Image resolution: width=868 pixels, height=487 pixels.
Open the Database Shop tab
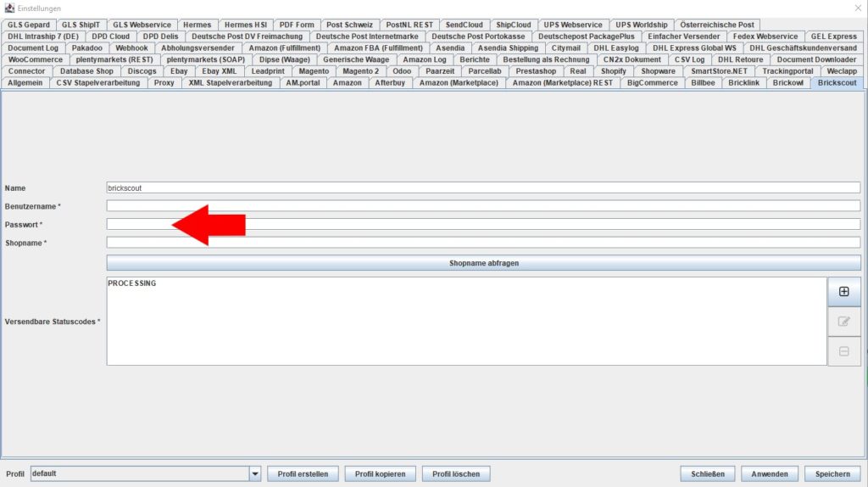click(x=86, y=71)
